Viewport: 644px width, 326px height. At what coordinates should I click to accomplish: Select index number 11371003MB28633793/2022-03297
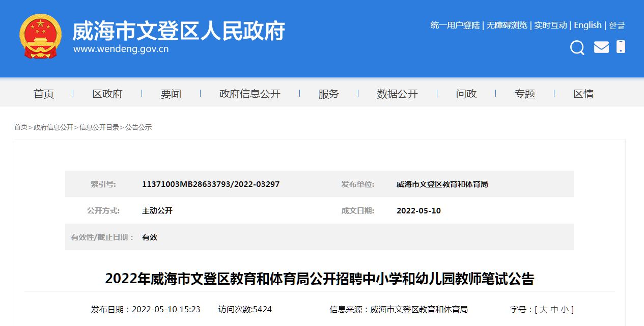click(x=211, y=184)
